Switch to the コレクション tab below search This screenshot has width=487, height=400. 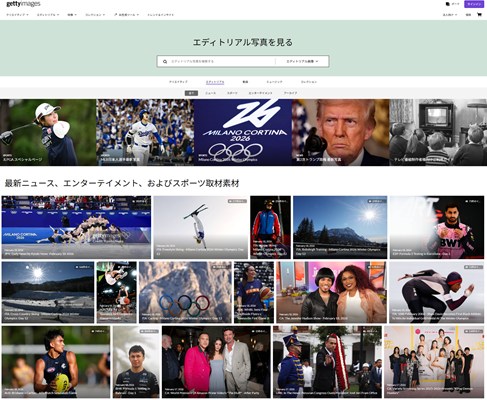click(x=309, y=82)
